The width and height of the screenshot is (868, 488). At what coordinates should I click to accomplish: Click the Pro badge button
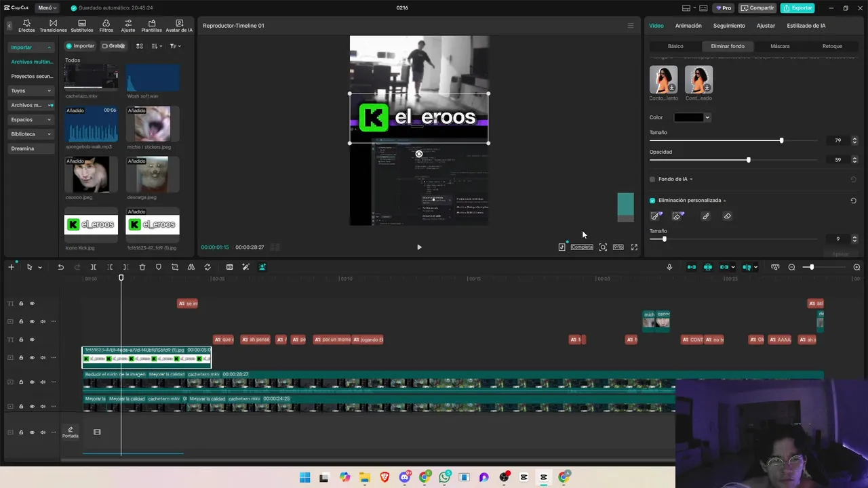723,8
